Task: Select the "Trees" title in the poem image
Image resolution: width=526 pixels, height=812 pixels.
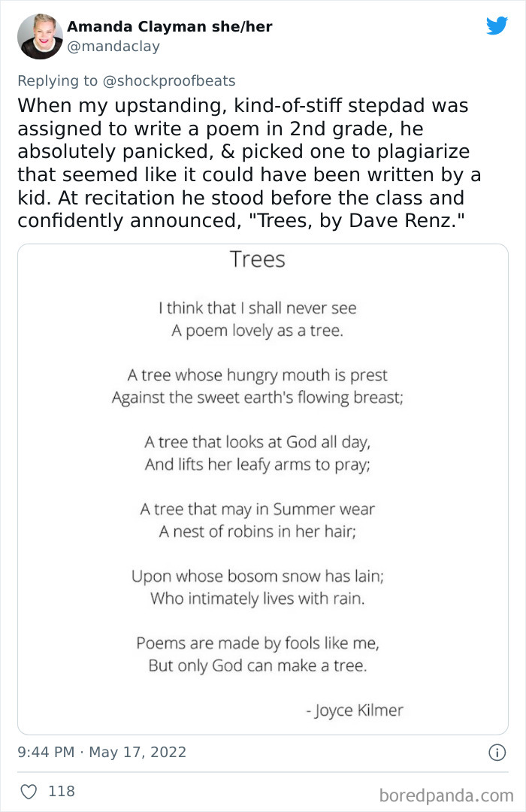Action: tap(258, 259)
